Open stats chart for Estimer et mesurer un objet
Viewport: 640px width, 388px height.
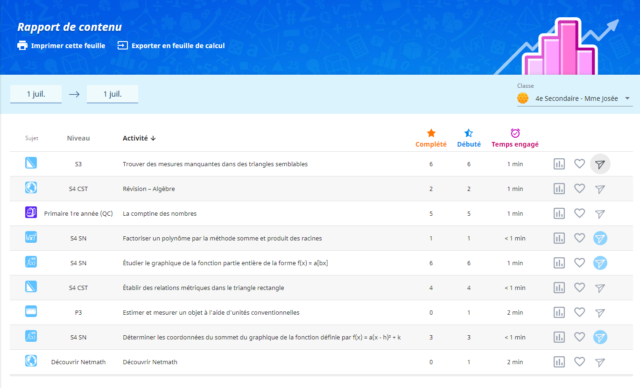[x=559, y=313]
